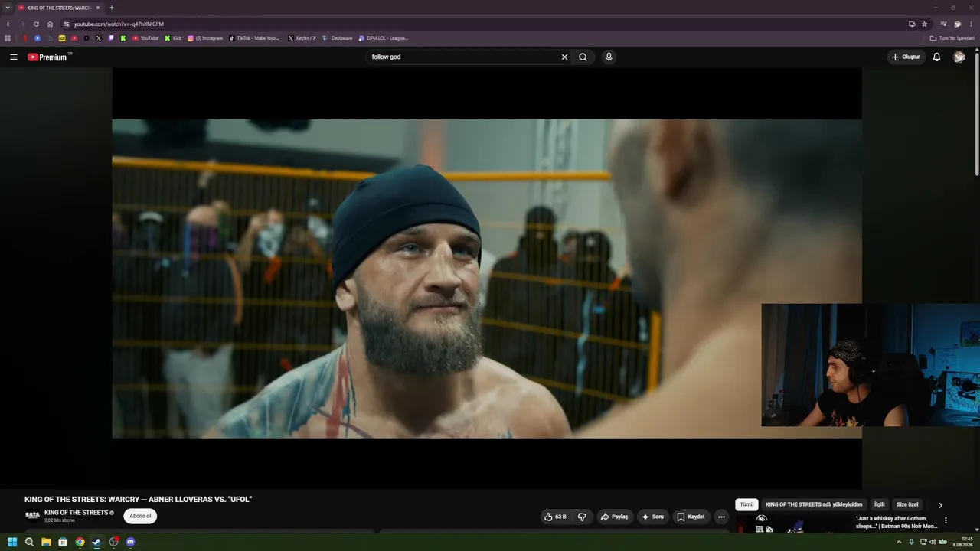980x551 pixels.
Task: Open more actions three-dot menu below video
Action: click(x=721, y=517)
